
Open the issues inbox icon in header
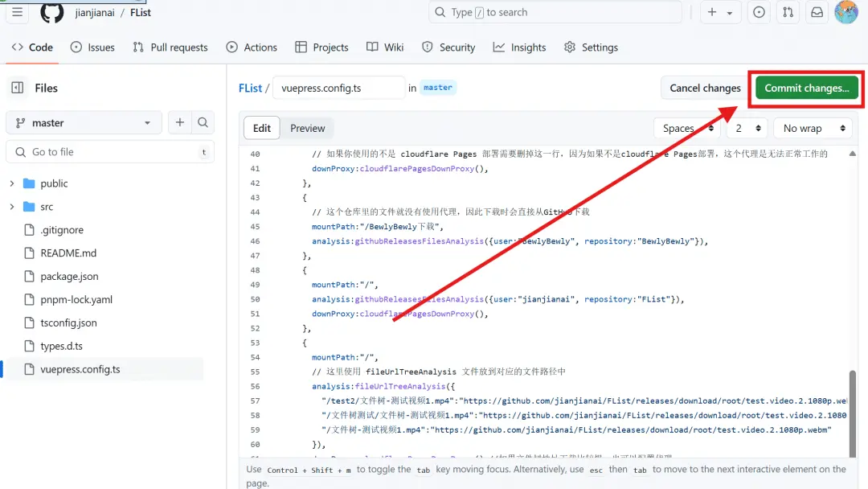758,12
